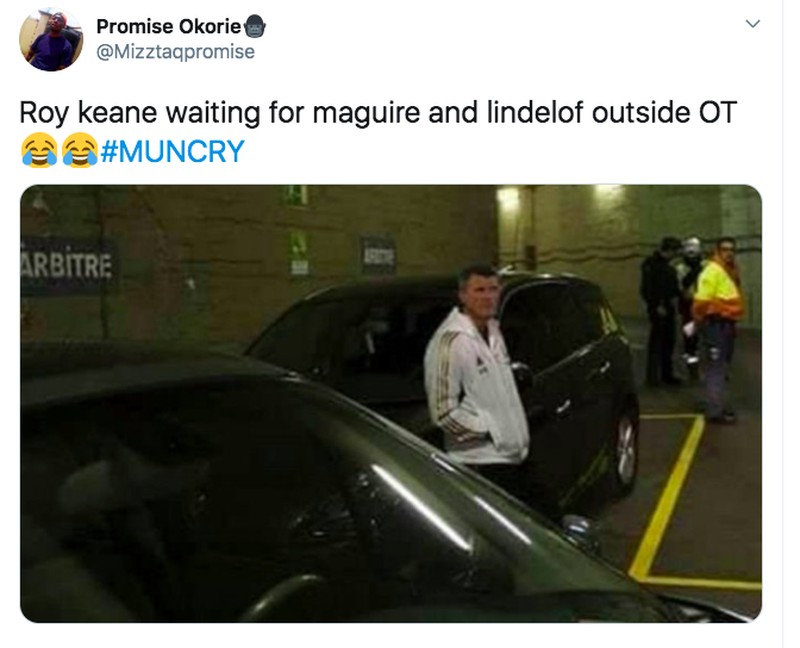Click the words "Roy keane" in the tweet
Screen dimensions: 800x648
88,113
